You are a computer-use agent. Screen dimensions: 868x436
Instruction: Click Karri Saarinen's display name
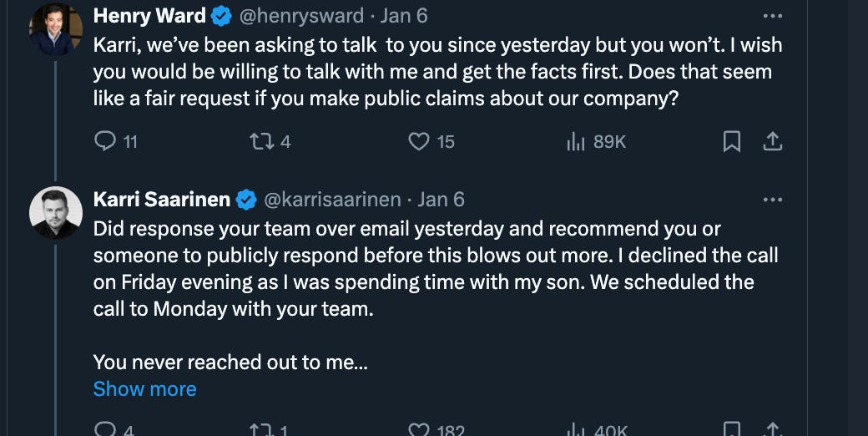pyautogui.click(x=162, y=200)
